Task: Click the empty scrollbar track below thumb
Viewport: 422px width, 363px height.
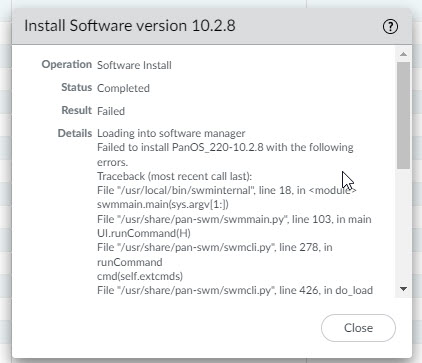Action: (x=403, y=225)
